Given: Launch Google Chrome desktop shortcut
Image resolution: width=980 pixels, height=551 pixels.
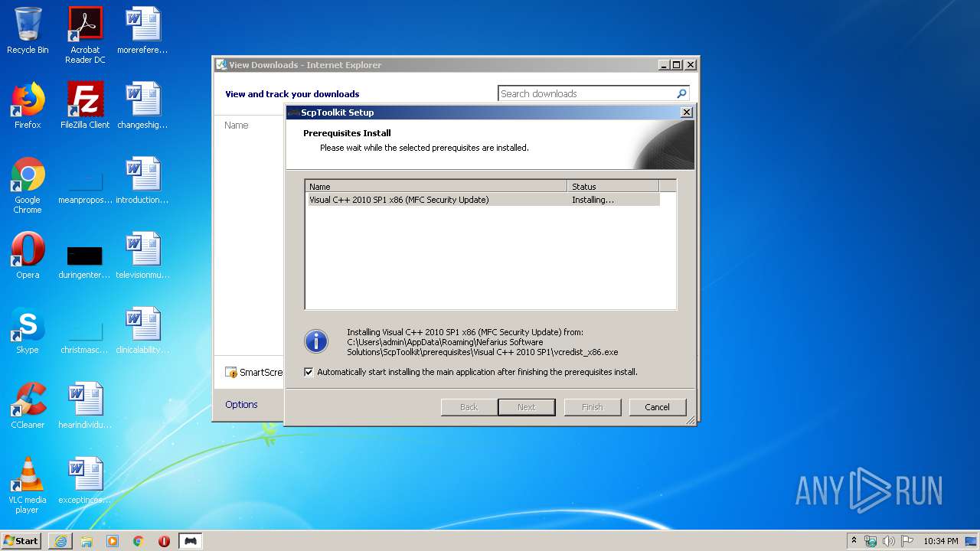Looking at the screenshot, I should point(28,185).
